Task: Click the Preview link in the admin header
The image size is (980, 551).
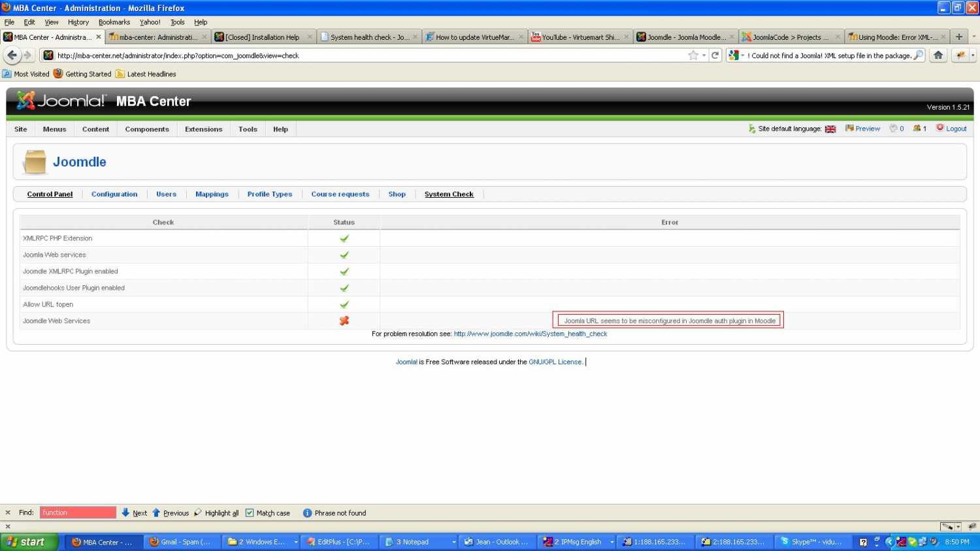Action: [867, 129]
